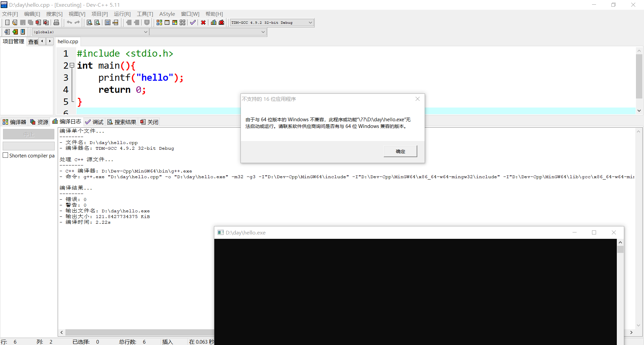Select the hello.cpp editor tab
The height and width of the screenshot is (345, 644).
point(67,41)
